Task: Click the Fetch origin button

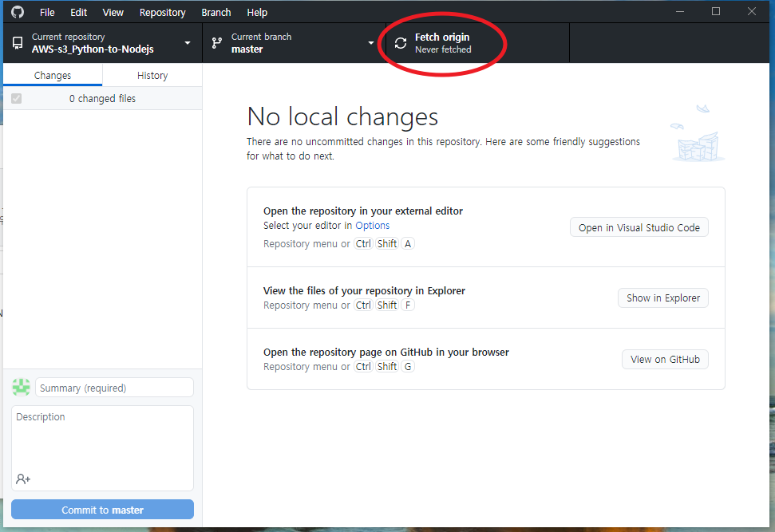Action: point(477,43)
